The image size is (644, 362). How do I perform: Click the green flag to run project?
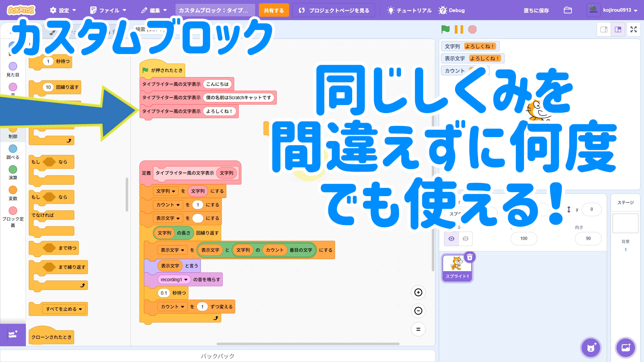pyautogui.click(x=445, y=29)
